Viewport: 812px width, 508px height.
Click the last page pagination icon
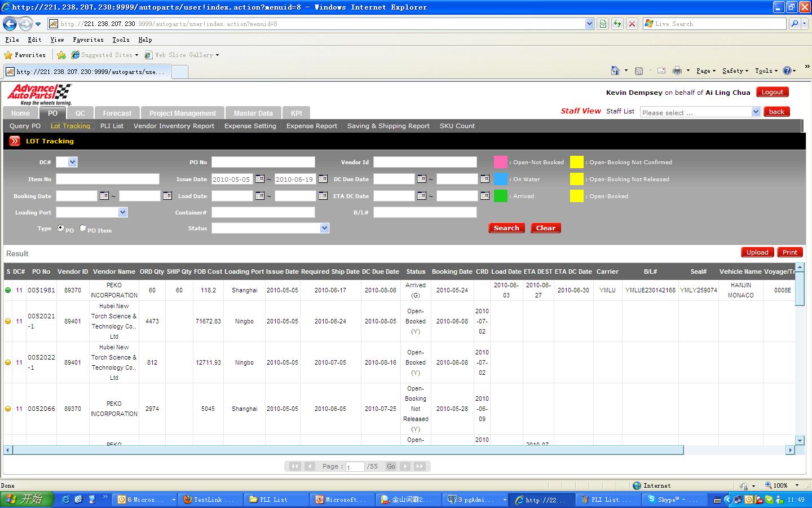(x=420, y=466)
